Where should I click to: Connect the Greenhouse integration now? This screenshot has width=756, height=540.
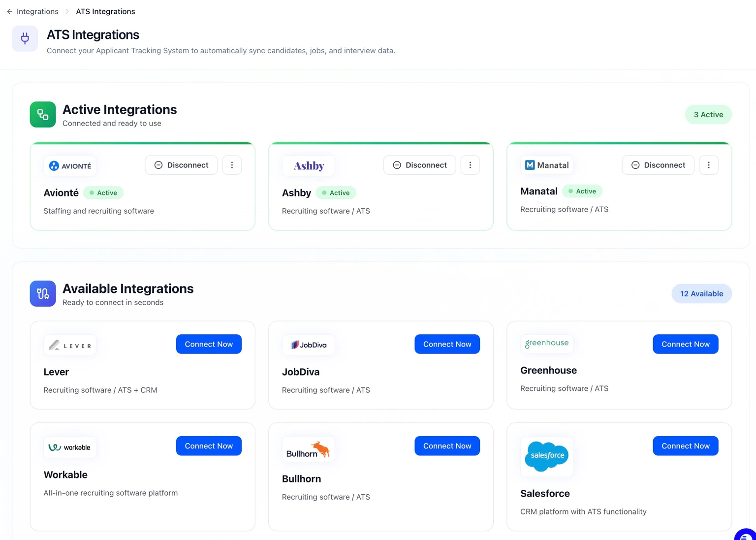click(686, 344)
